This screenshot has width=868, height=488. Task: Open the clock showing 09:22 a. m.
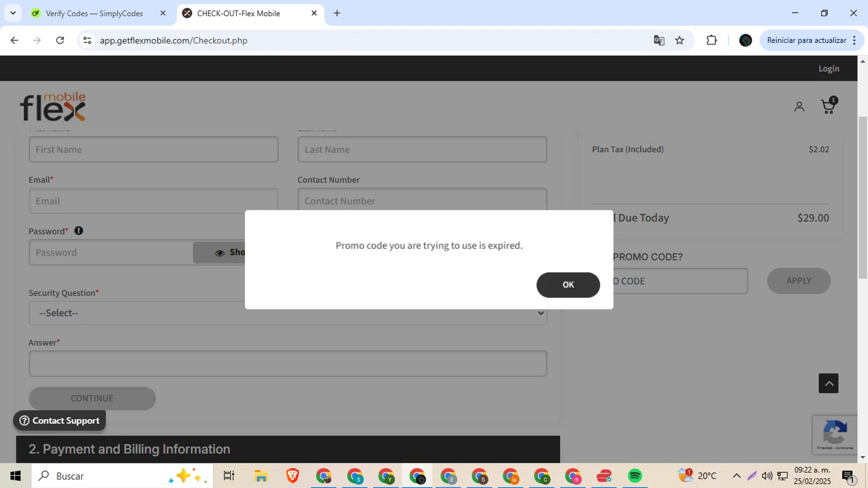click(812, 475)
